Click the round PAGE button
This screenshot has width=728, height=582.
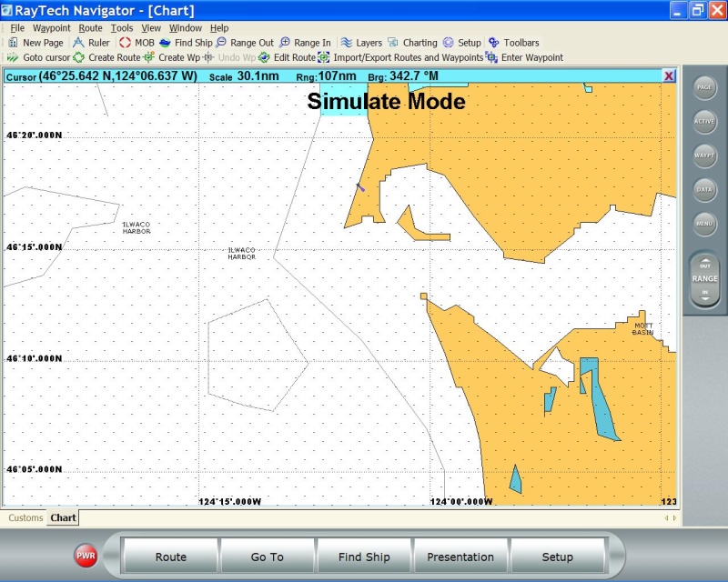[704, 87]
